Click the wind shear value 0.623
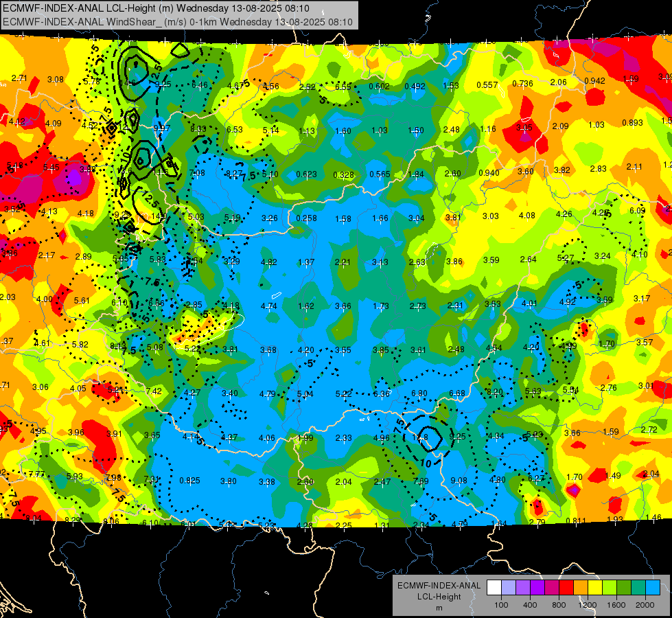 pos(306,174)
